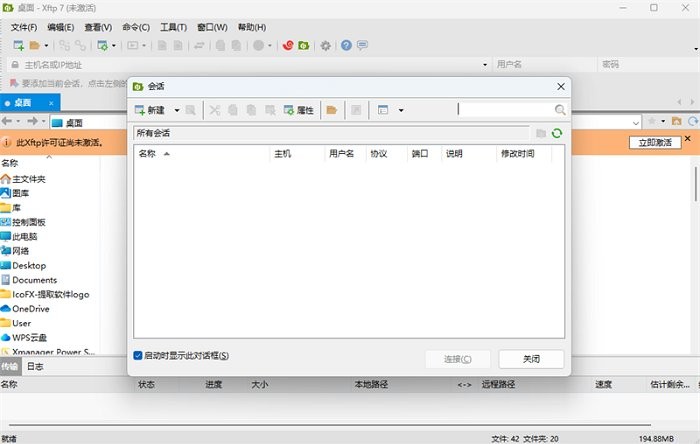
Task: Open the 工具(T) menu
Action: 174,27
